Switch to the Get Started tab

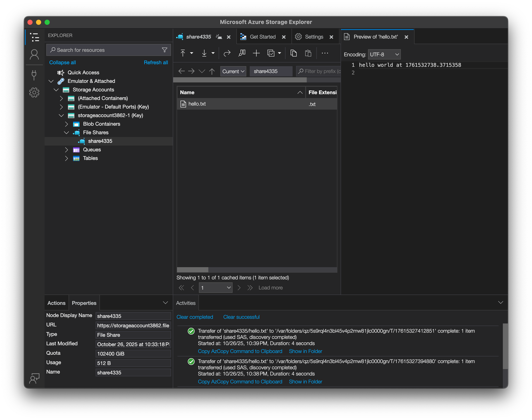pos(262,37)
